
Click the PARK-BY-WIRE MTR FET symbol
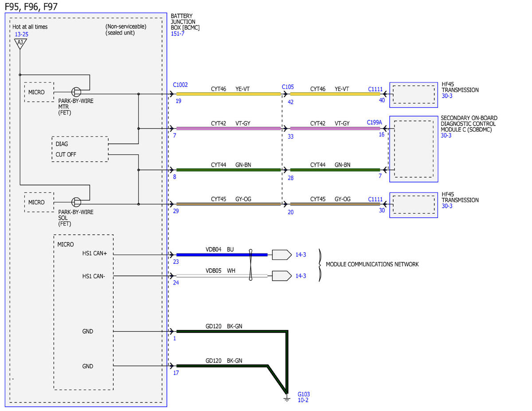(76, 92)
